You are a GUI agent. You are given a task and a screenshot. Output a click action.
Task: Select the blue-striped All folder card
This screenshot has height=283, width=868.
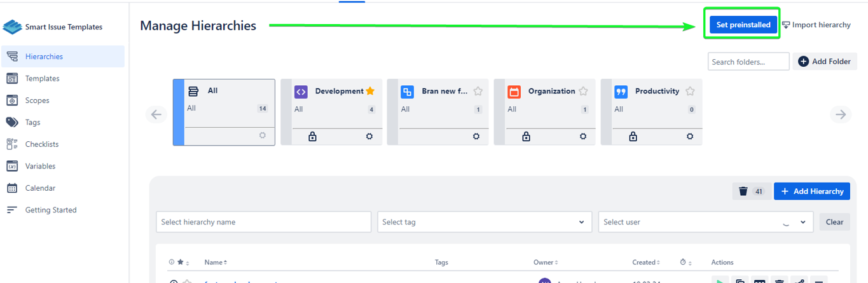click(224, 112)
